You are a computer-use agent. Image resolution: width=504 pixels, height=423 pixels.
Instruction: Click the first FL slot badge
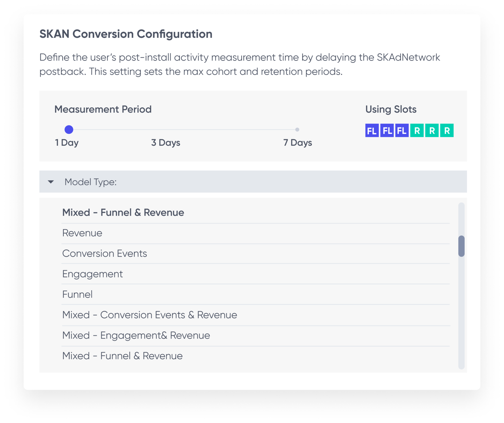372,130
